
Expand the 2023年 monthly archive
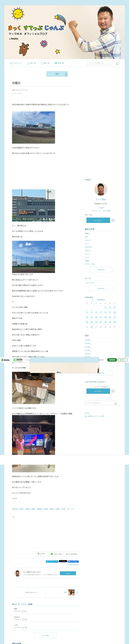pyautogui.click(x=88, y=343)
